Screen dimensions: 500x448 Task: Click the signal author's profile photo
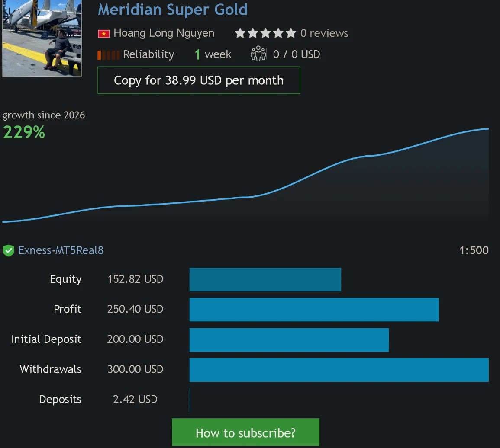[x=42, y=38]
